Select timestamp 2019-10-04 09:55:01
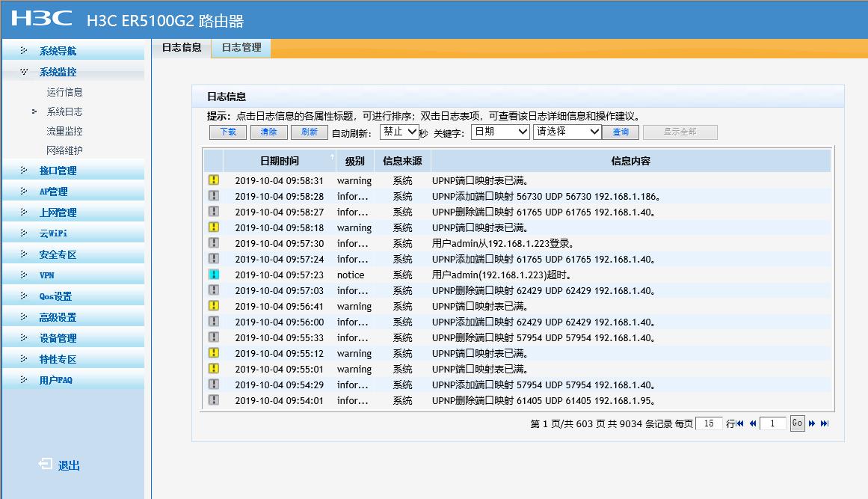 pos(279,369)
